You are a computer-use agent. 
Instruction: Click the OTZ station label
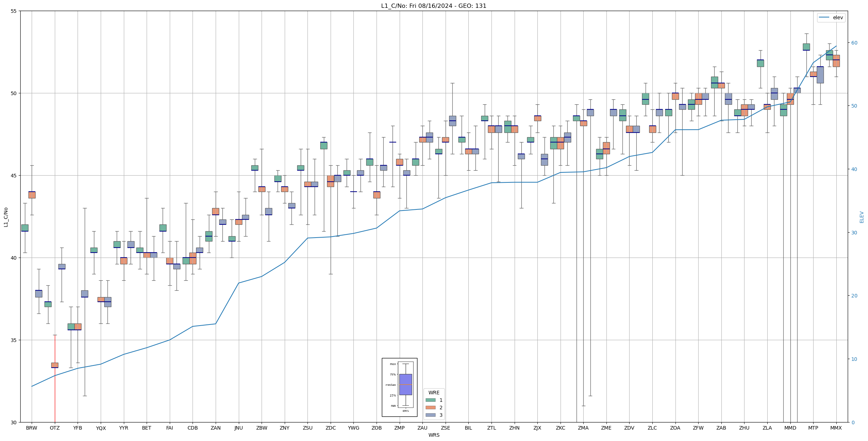coord(55,428)
